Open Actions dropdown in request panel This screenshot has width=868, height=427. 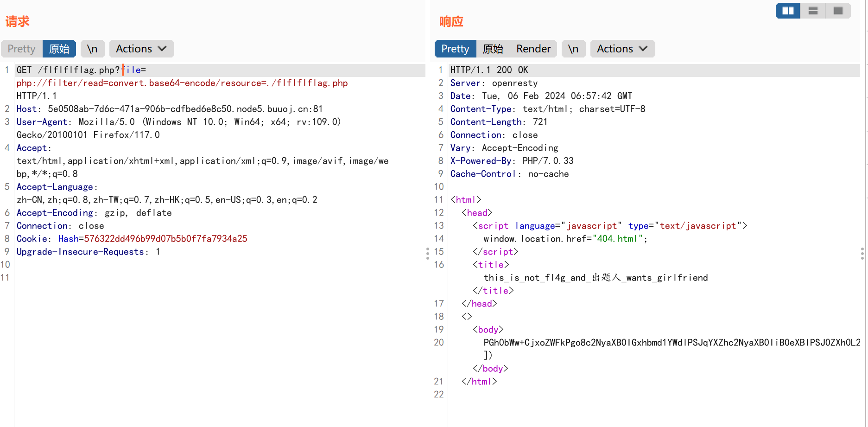click(141, 49)
